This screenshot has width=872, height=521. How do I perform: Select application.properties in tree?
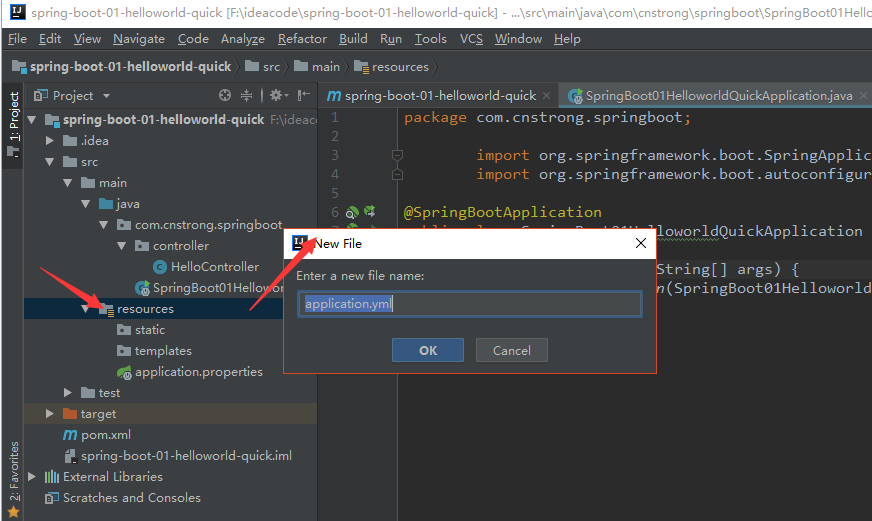[199, 372]
